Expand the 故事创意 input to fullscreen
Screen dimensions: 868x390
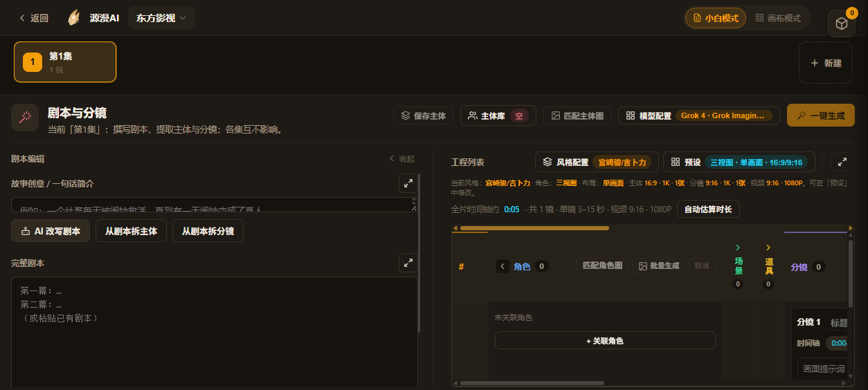coord(408,183)
